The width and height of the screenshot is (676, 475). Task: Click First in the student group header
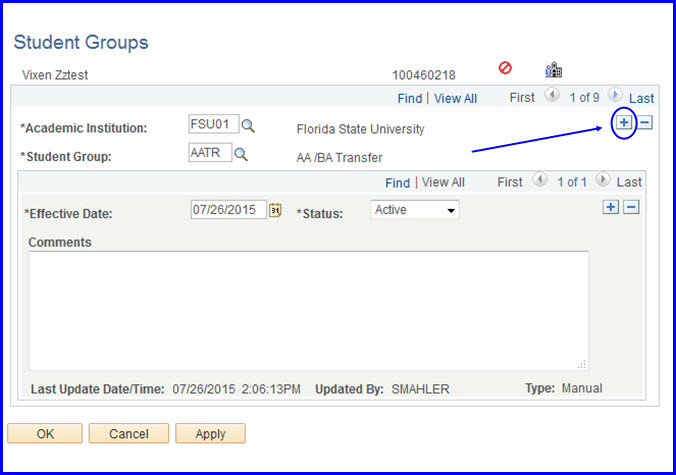pyautogui.click(x=522, y=98)
